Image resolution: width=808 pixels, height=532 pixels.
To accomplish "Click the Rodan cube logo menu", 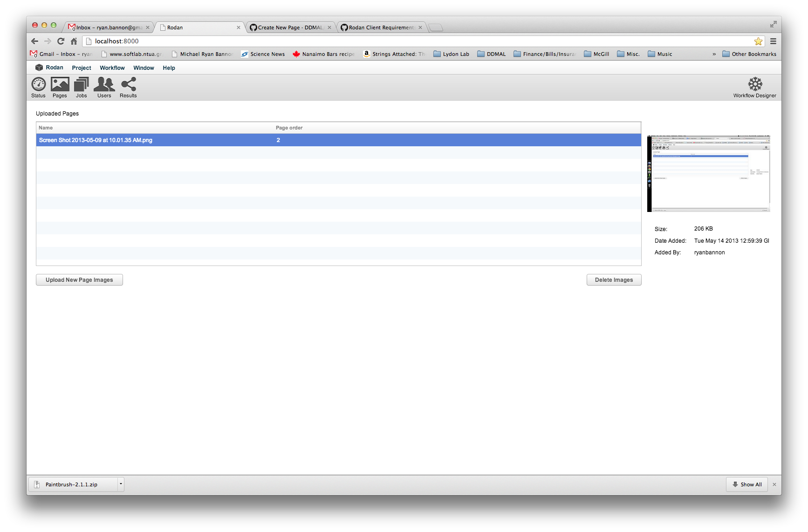I will pos(49,68).
